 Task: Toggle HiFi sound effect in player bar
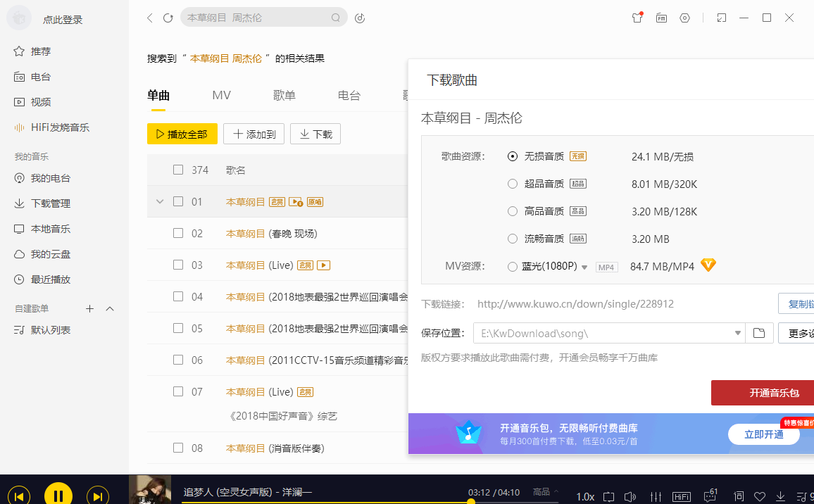click(x=682, y=496)
